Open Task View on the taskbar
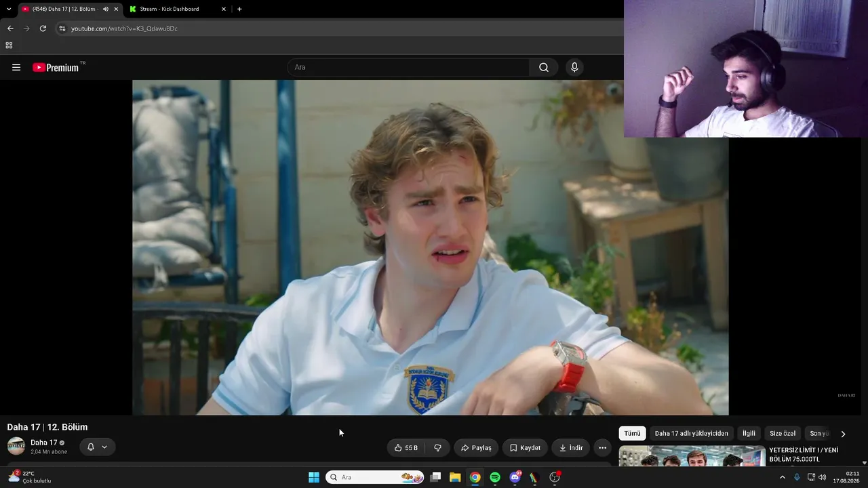The width and height of the screenshot is (868, 488). point(435,477)
